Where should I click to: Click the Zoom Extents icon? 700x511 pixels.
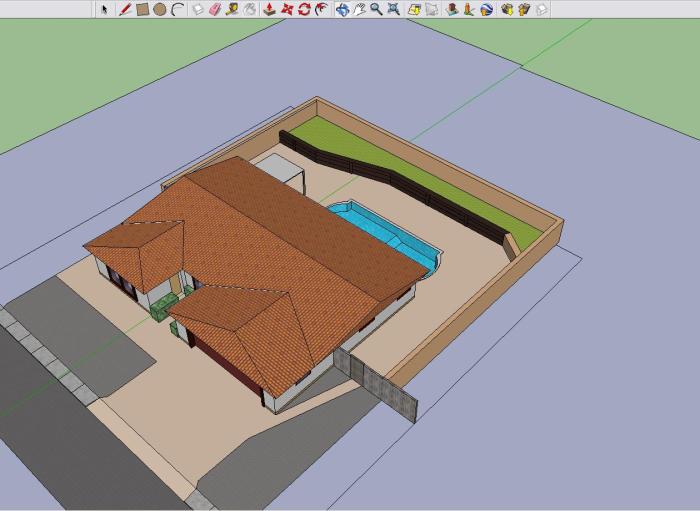394,9
